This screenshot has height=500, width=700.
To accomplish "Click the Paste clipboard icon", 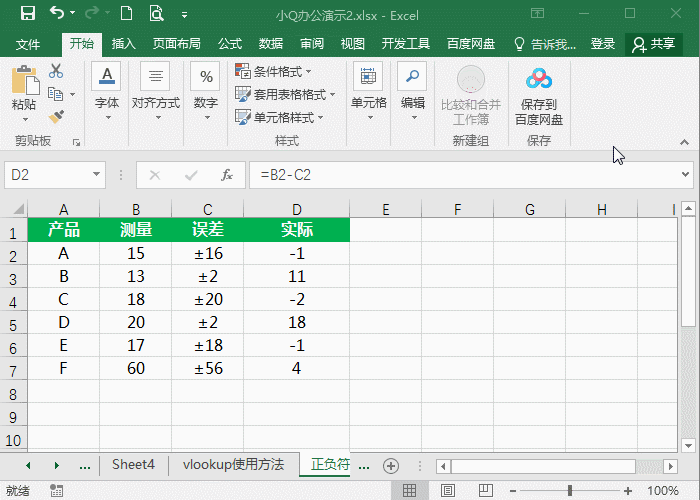I will pyautogui.click(x=25, y=80).
